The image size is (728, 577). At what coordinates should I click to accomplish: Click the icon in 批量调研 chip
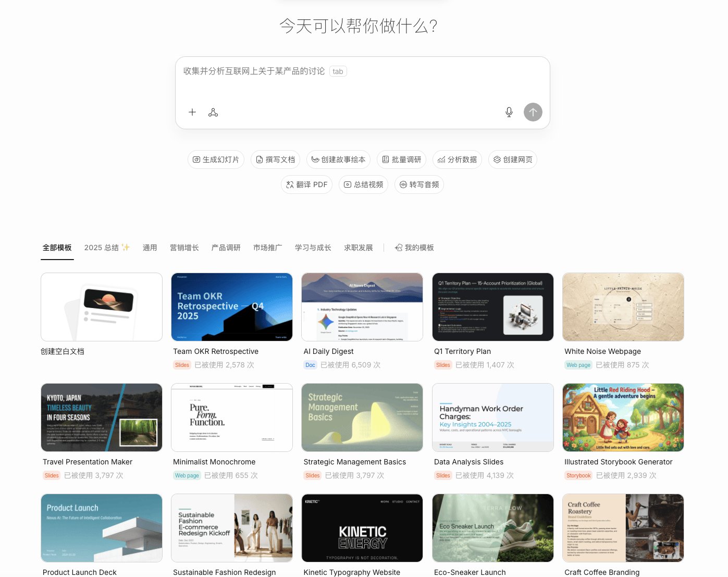[x=386, y=159]
